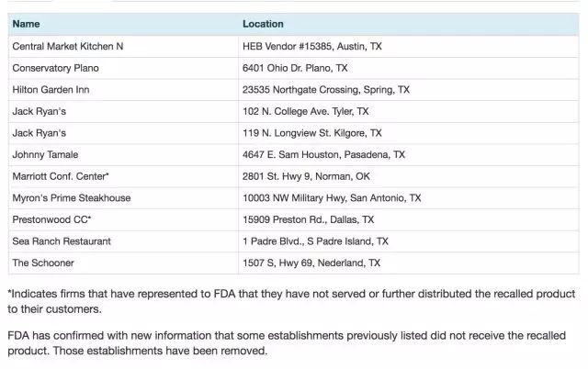
Task: Click 23535 Northgate Crossing Spring address
Action: (326, 90)
